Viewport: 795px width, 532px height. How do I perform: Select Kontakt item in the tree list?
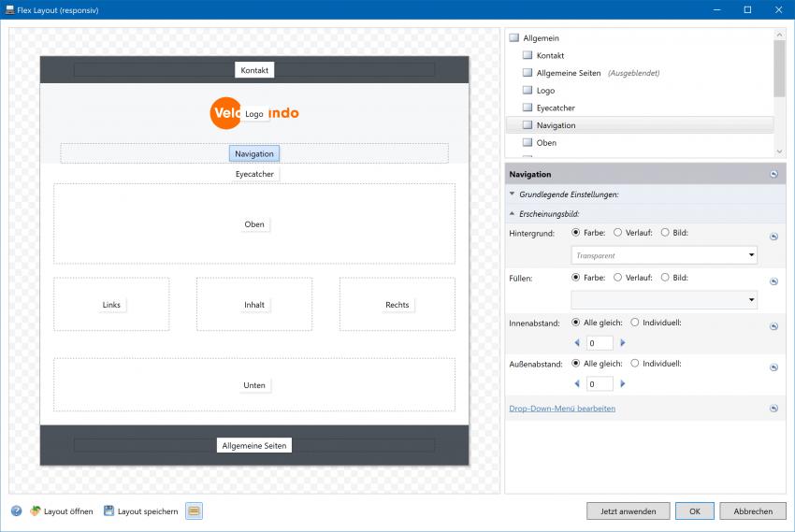point(550,56)
